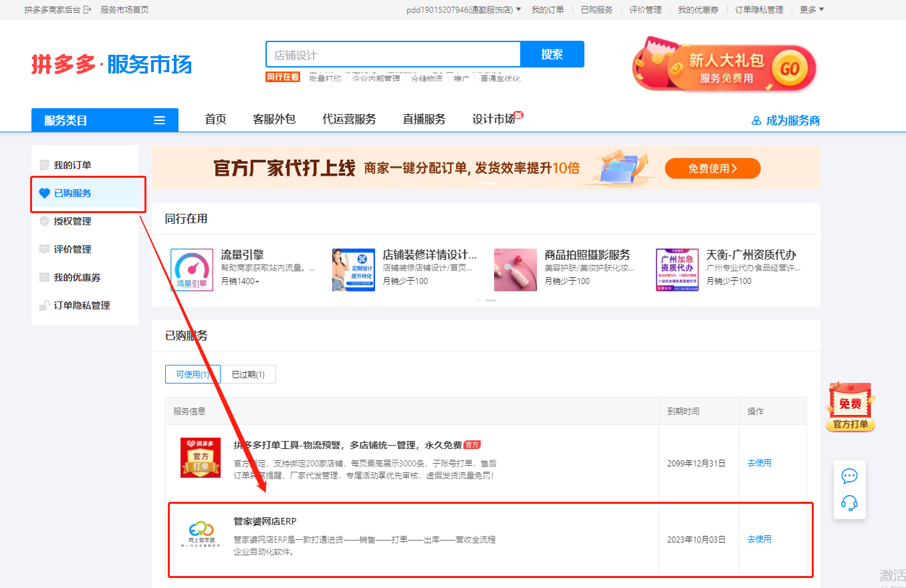Screen dimensions: 906x588
Task: Click the 管家婆网店ERP logo image
Action: coord(201,534)
